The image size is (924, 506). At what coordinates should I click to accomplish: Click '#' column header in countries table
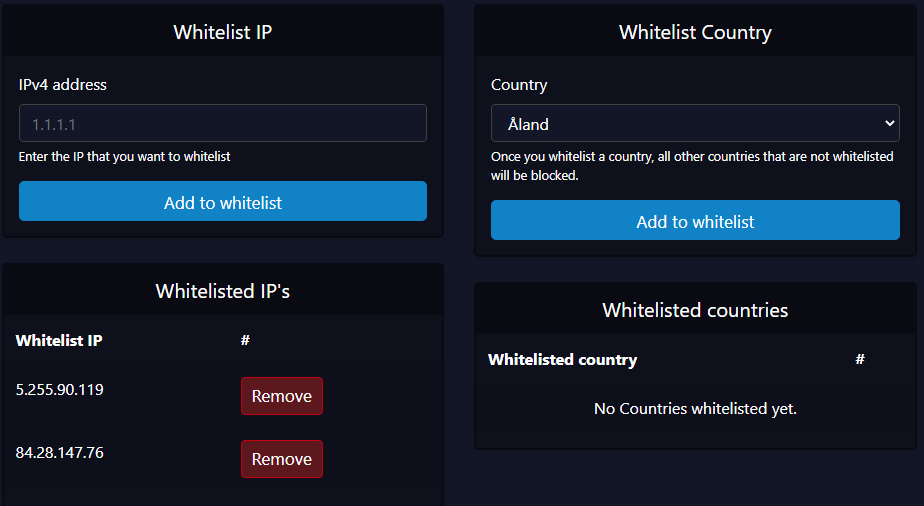click(860, 360)
